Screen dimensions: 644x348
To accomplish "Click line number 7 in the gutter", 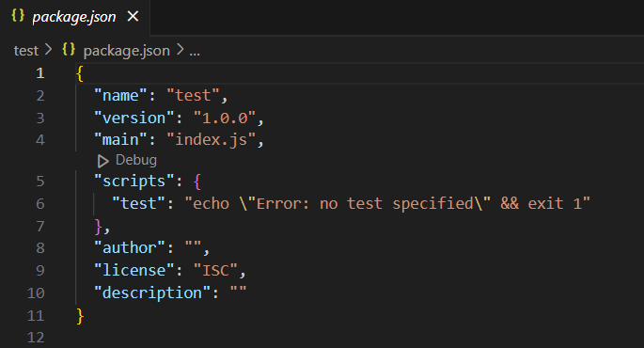I will [39, 226].
